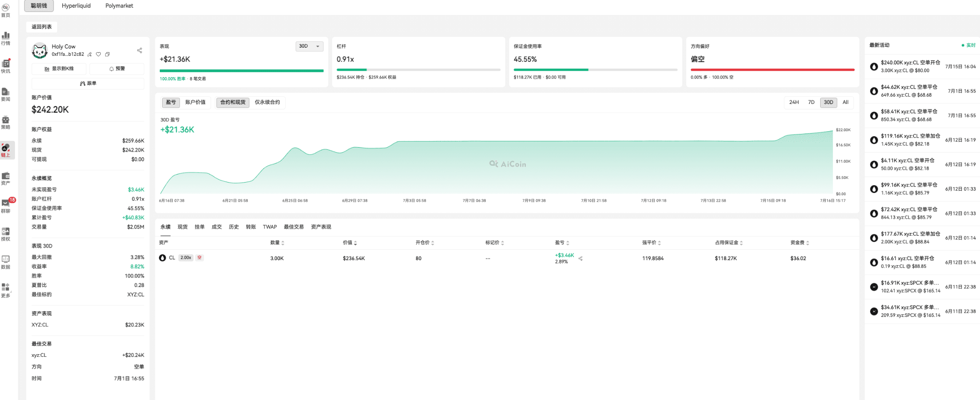The height and width of the screenshot is (400, 980).
Task: Select 合约和现货 chart scope
Action: [x=233, y=103]
